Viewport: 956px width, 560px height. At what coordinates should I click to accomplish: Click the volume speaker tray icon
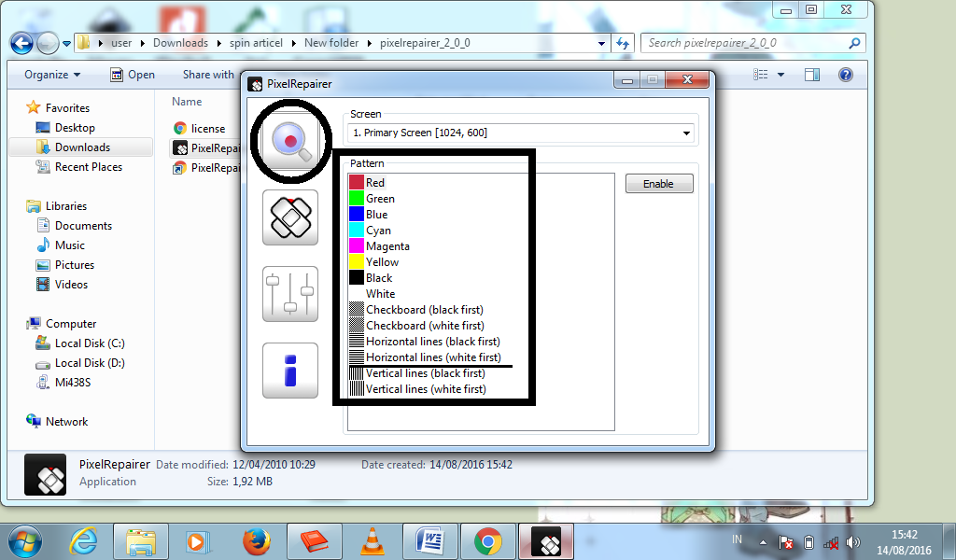point(853,541)
